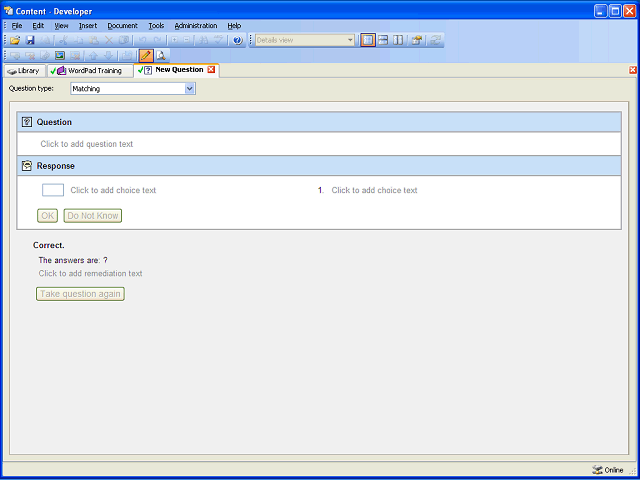Toggle the Edit pencil mode icon

click(x=146, y=55)
